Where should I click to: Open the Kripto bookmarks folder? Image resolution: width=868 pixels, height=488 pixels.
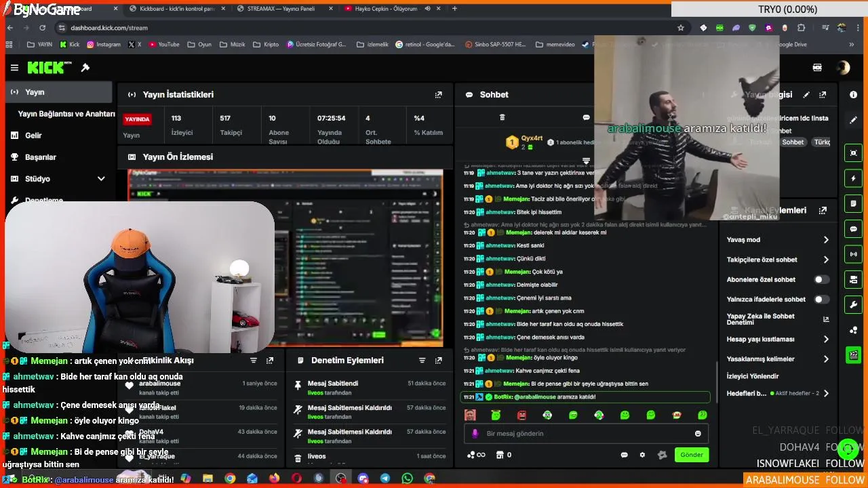point(265,45)
